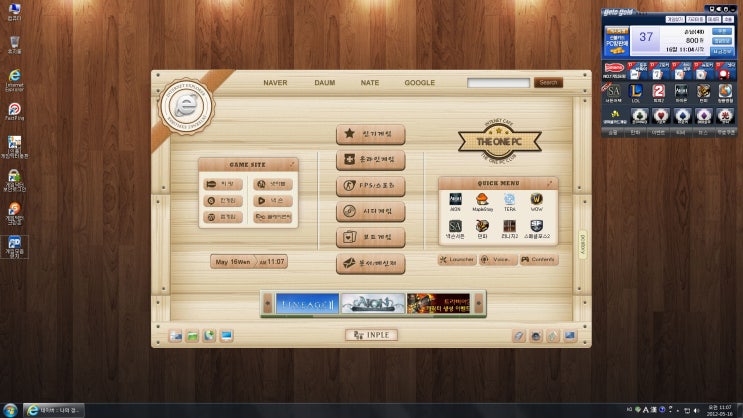This screenshot has height=418, width=743.
Task: Expand the GAME SITE panel arrow
Action: tap(292, 164)
